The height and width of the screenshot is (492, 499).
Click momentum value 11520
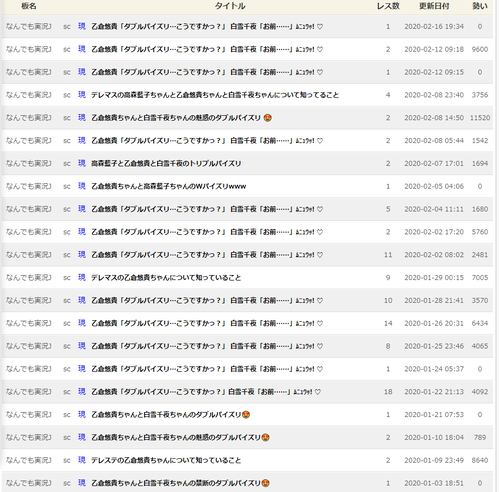(480, 118)
